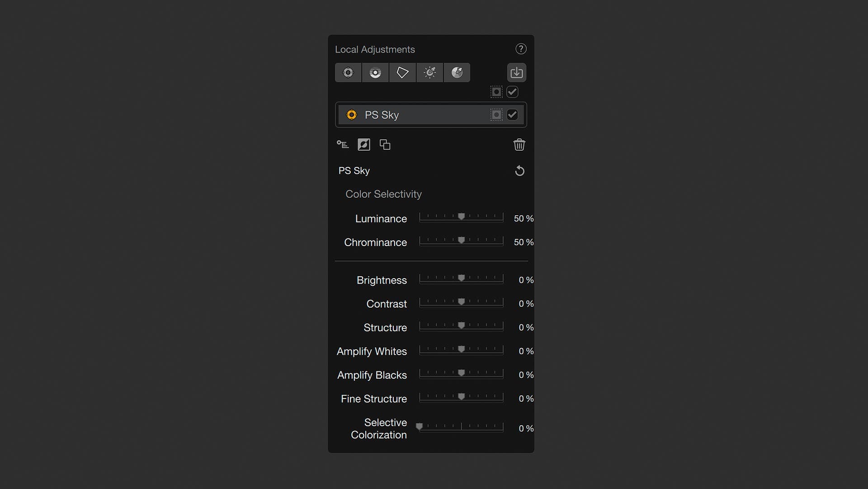The image size is (868, 489).
Task: Click the Fine Structure 0 % value
Action: (526, 399)
